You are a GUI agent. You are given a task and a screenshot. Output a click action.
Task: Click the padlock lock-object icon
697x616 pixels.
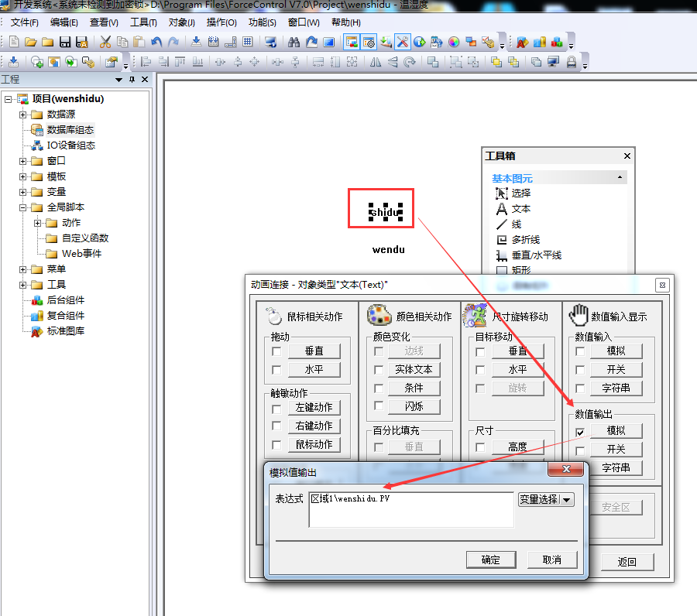click(x=572, y=62)
